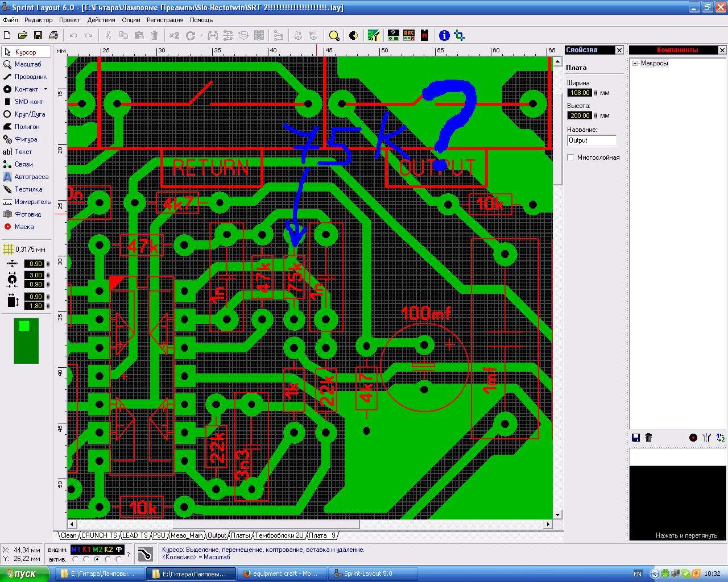Open the Контакт tool dropdown arrow
728x582 pixels.
point(46,89)
